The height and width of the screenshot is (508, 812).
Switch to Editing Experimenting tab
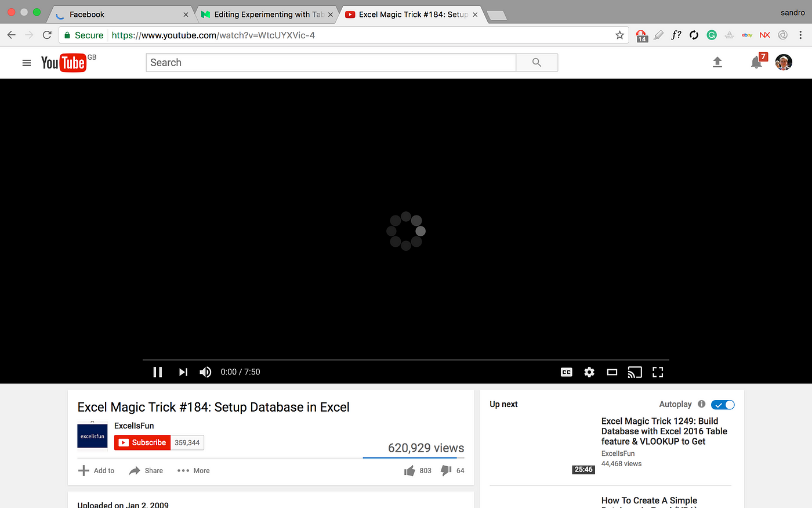[x=267, y=15]
